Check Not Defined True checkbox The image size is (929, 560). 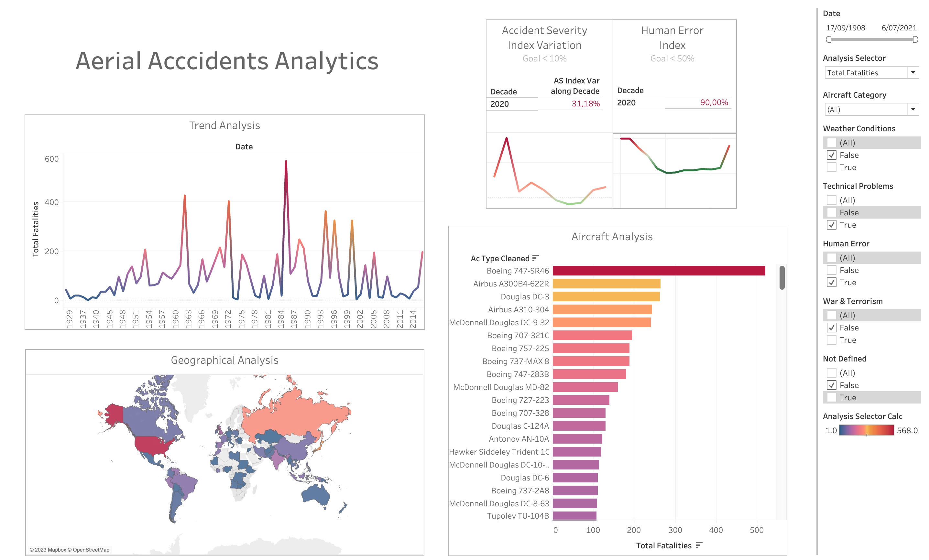[x=831, y=398]
